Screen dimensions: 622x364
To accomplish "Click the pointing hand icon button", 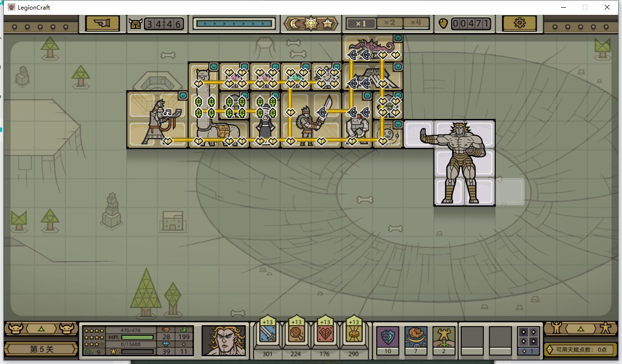I will [103, 23].
